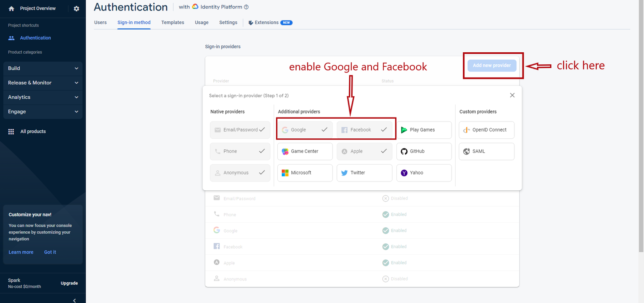Click the Upgrade plan button
The width and height of the screenshot is (644, 303).
click(69, 283)
